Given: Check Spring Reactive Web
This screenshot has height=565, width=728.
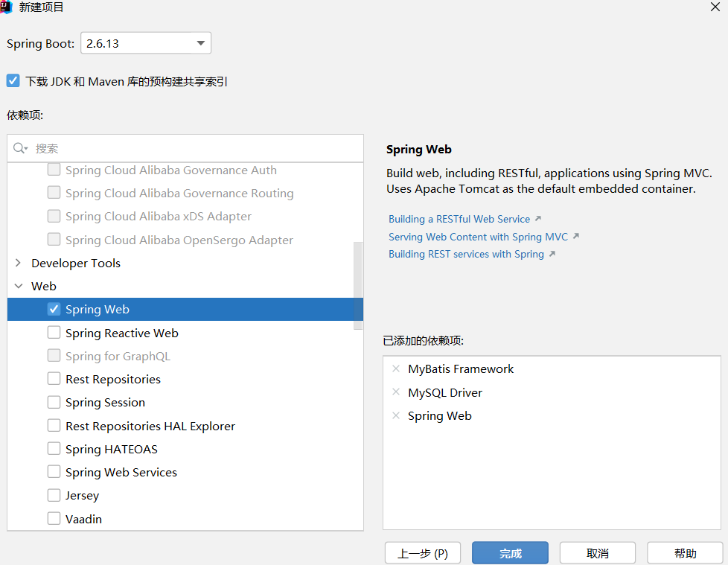Looking at the screenshot, I should 54,333.
